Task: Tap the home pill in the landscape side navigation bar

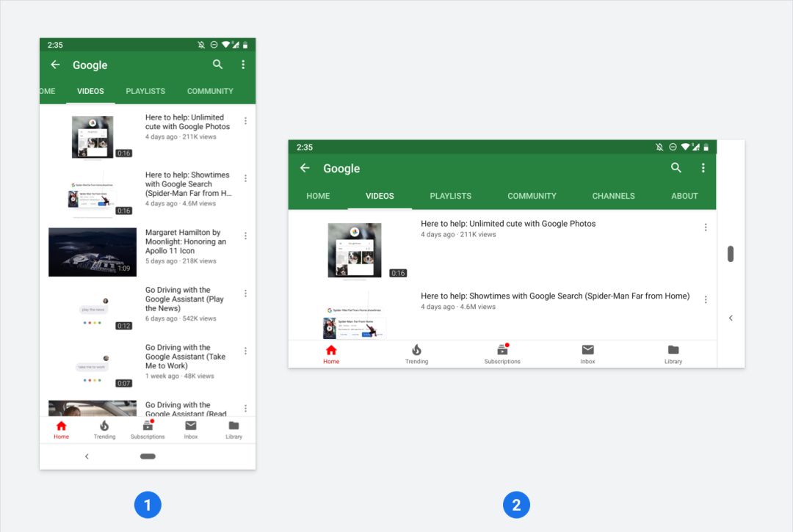Action: pos(731,254)
